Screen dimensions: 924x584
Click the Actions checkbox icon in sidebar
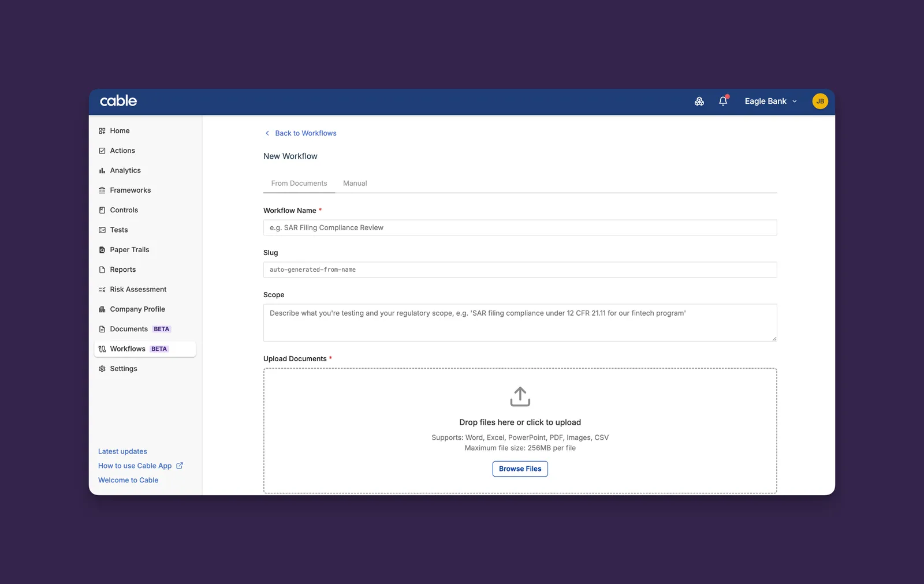pyautogui.click(x=102, y=151)
